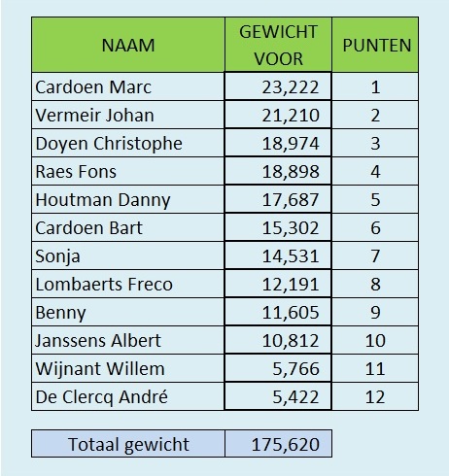449x476 pixels.
Task: Click the total weight value 175,620
Action: pyautogui.click(x=278, y=444)
